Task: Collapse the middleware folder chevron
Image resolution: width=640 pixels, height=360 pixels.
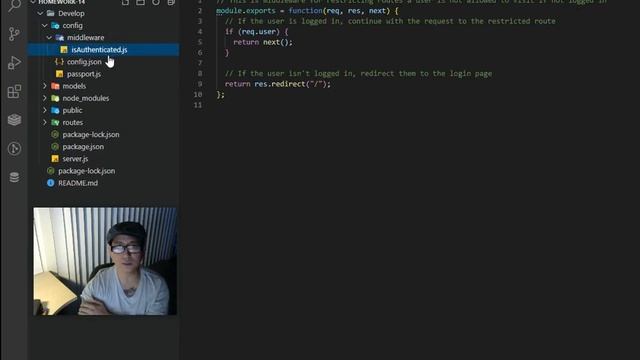Action: point(49,38)
